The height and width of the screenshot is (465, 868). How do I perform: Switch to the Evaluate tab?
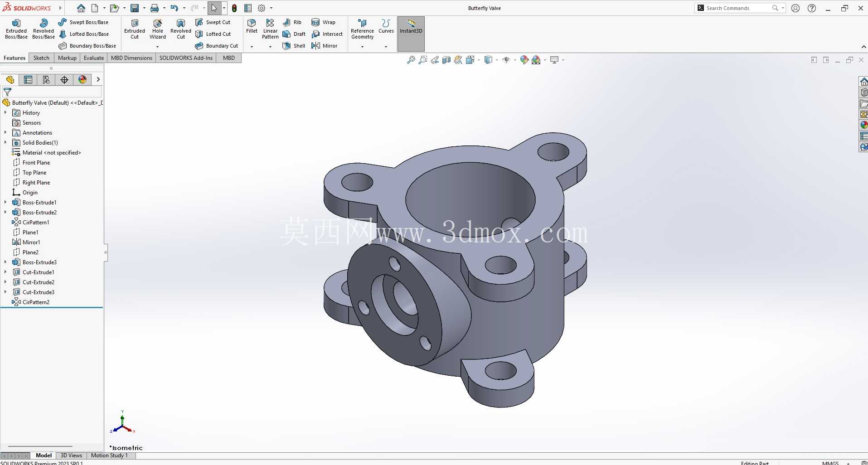click(x=94, y=58)
